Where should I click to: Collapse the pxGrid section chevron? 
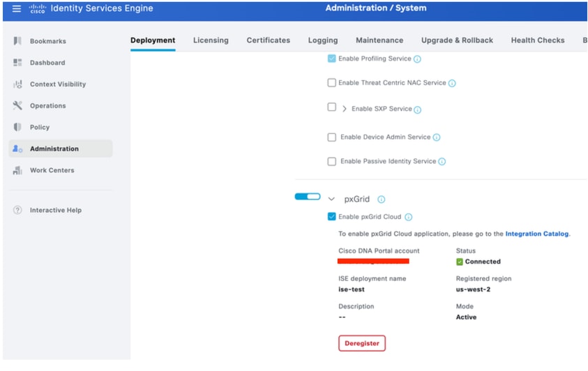click(x=331, y=199)
